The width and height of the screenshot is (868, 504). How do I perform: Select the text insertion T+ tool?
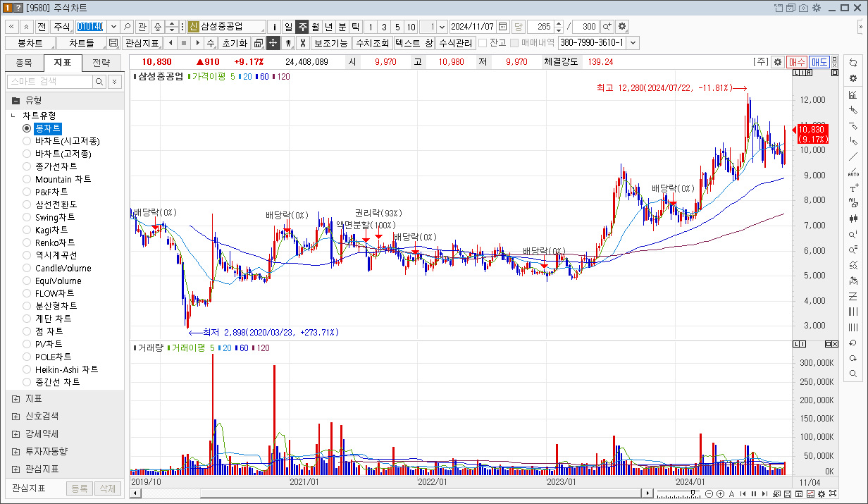(853, 188)
